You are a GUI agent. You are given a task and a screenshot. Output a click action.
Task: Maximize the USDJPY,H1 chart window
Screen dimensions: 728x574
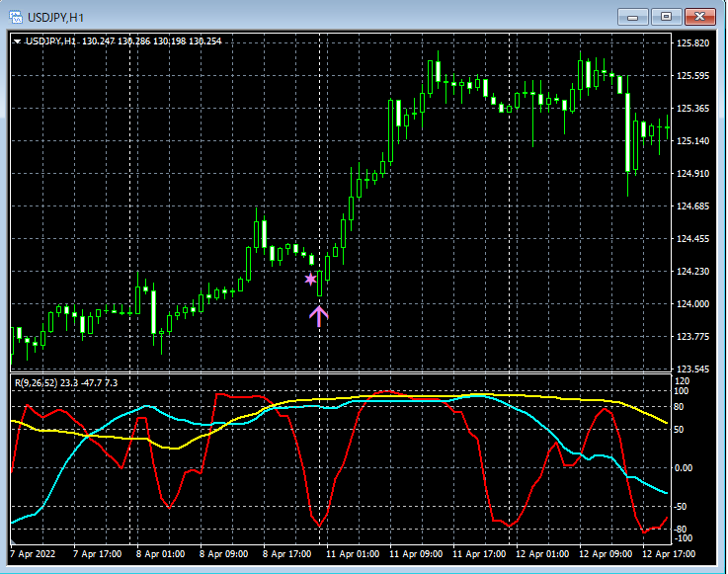point(666,16)
